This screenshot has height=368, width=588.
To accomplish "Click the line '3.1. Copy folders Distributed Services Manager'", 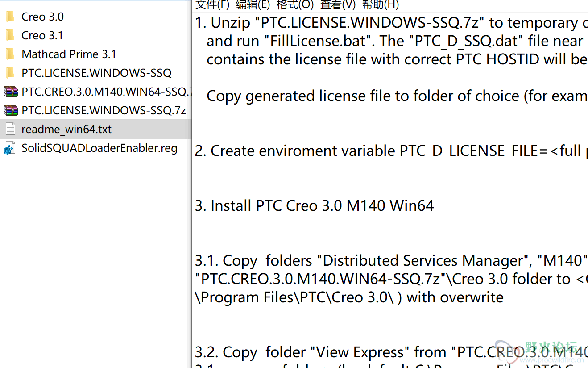I will point(391,261).
